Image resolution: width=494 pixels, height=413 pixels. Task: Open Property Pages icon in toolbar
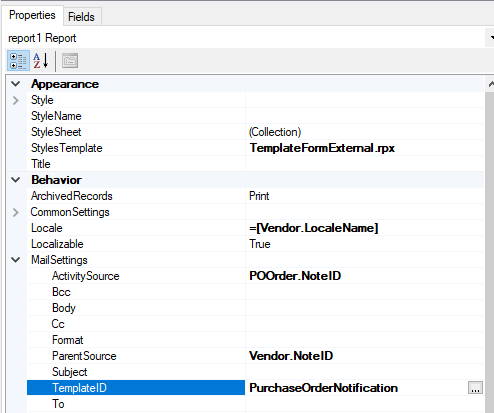click(x=70, y=61)
